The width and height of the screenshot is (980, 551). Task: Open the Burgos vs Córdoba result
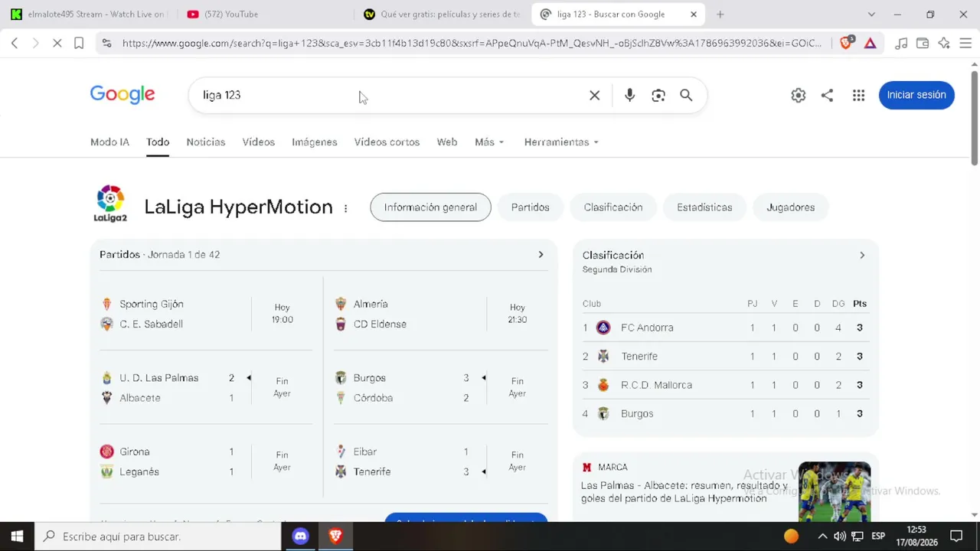click(x=440, y=388)
